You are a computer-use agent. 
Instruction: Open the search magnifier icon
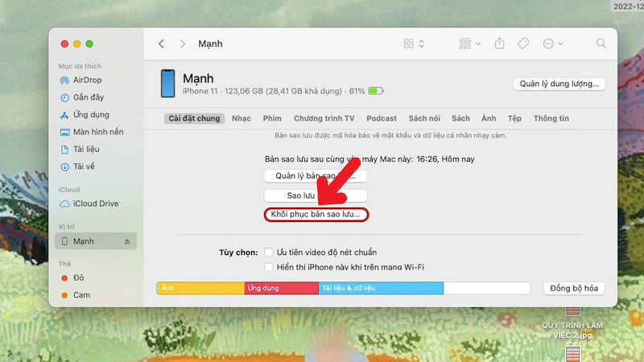[x=601, y=43]
